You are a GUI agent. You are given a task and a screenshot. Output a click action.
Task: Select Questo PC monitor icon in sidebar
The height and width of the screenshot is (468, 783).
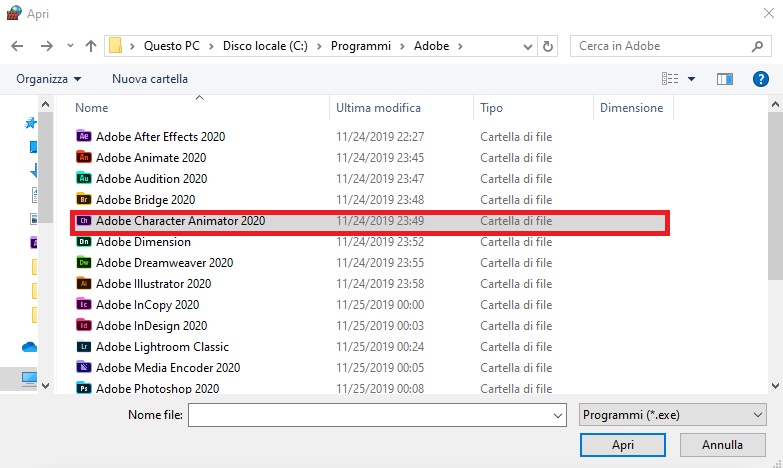coord(29,379)
